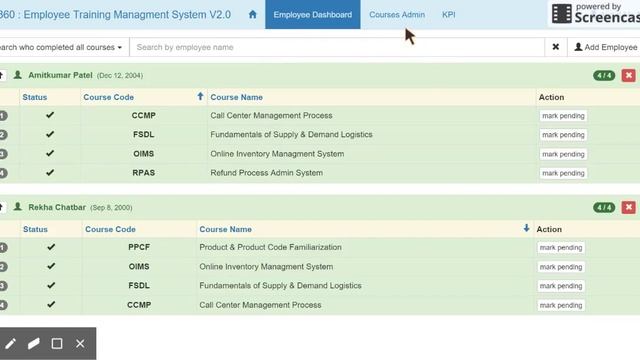
Task: Mark Rekha's OIMS course as pending
Action: (561, 267)
